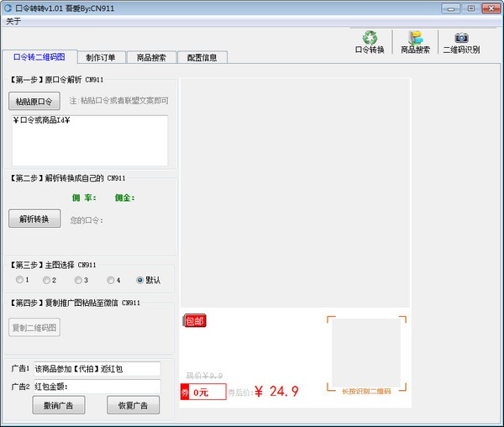Viewport: 504px width, 427px height.
Task: Click the app icon in title bar
Action: click(x=8, y=8)
